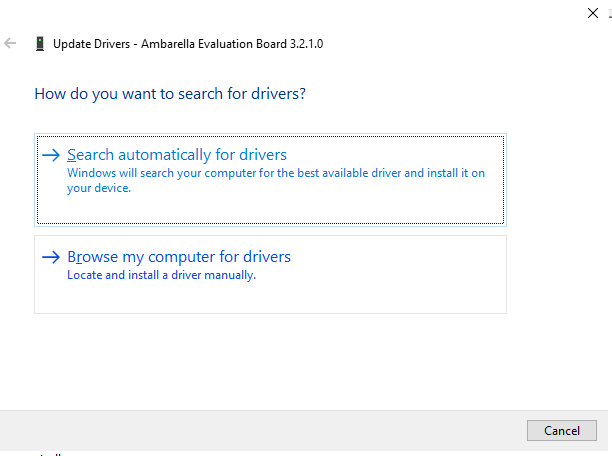Click the word 'drivers' in Search automatically title
The height and width of the screenshot is (456, 612).
[263, 155]
